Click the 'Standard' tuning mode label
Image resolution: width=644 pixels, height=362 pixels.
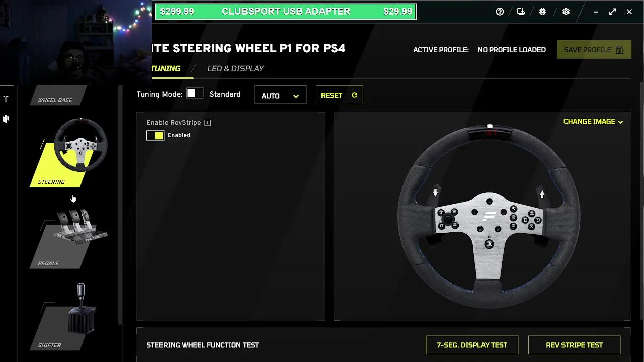[x=225, y=94]
